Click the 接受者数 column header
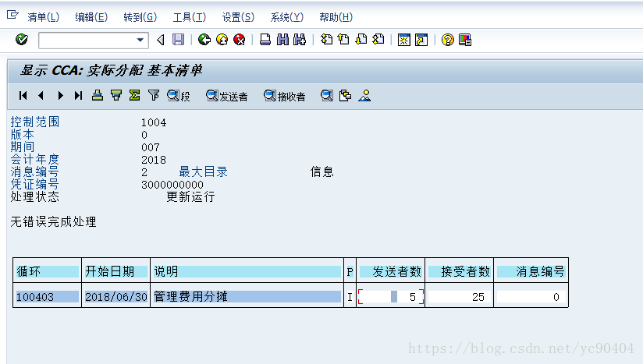 (460, 271)
